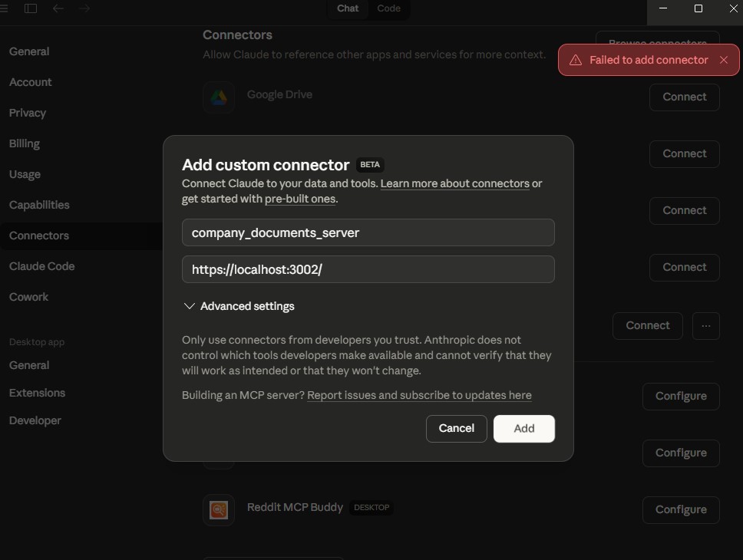Click the connector name field company_documents_server

tap(368, 232)
